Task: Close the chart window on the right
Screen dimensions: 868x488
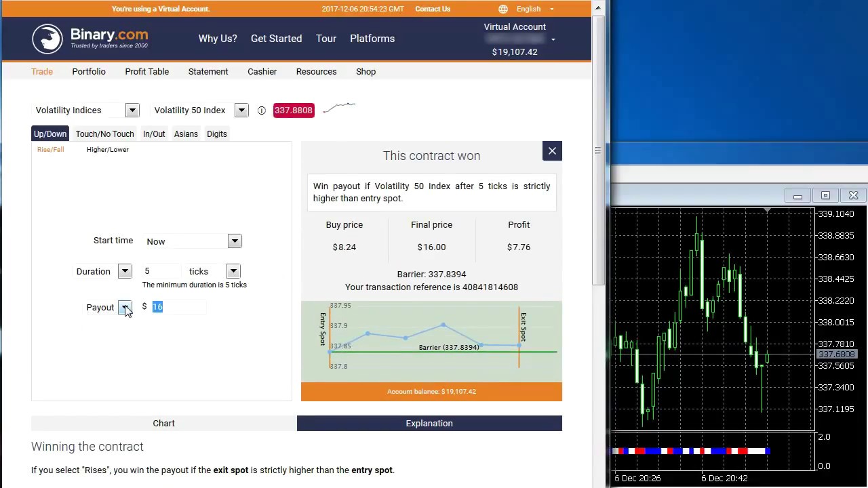Action: pyautogui.click(x=853, y=196)
